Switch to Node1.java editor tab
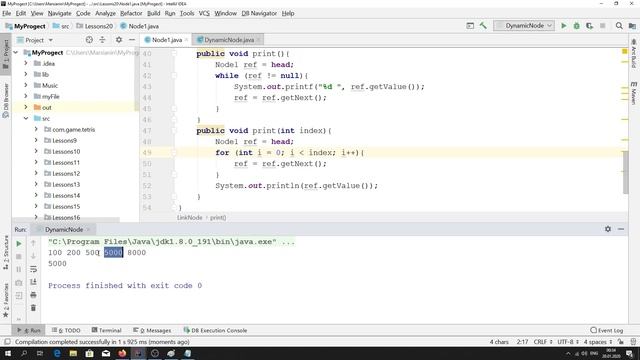 point(166,40)
